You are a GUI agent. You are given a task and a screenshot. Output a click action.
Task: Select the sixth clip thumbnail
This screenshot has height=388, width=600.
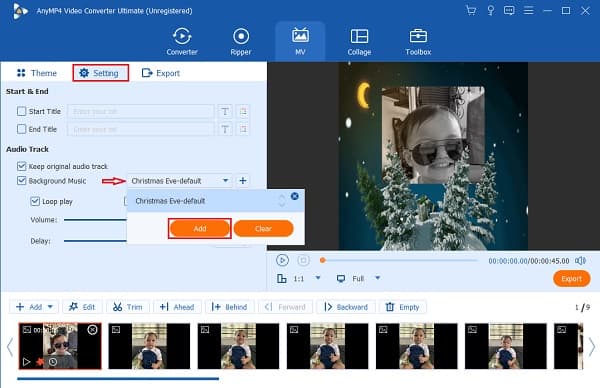tap(505, 346)
